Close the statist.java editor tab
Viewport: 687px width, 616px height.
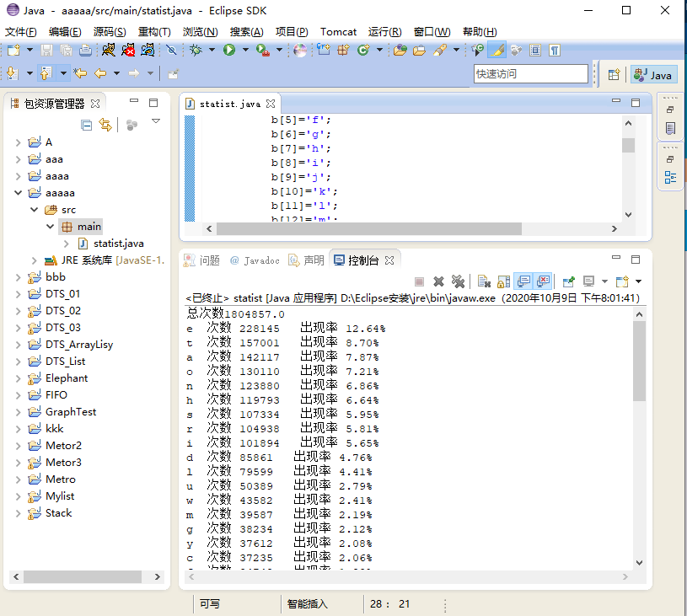(271, 104)
